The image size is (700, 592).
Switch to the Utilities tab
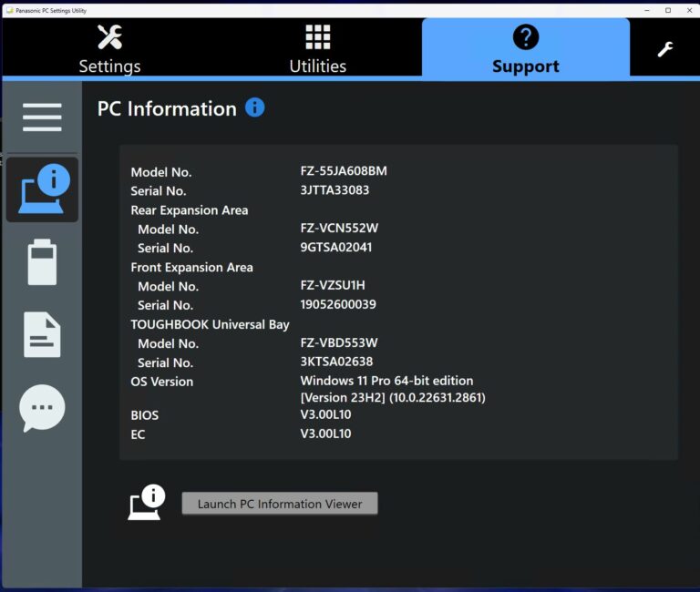(x=317, y=49)
